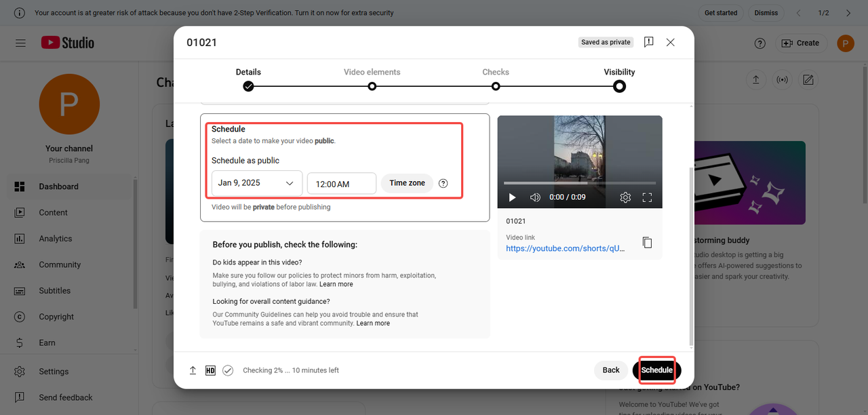Go to previous banner notification arrow

pos(799,13)
